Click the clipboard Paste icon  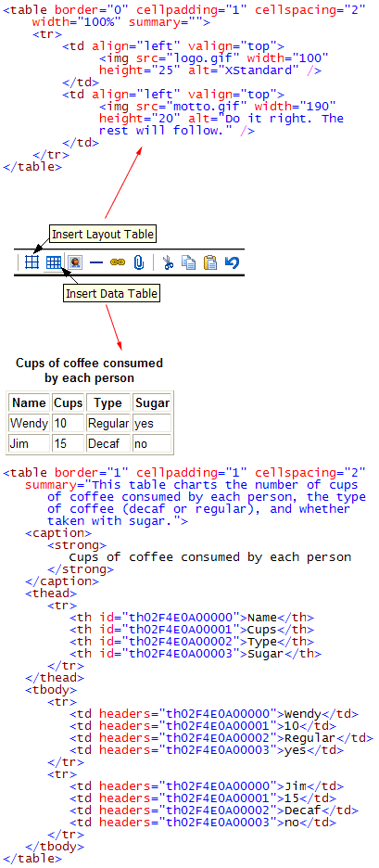click(x=210, y=262)
